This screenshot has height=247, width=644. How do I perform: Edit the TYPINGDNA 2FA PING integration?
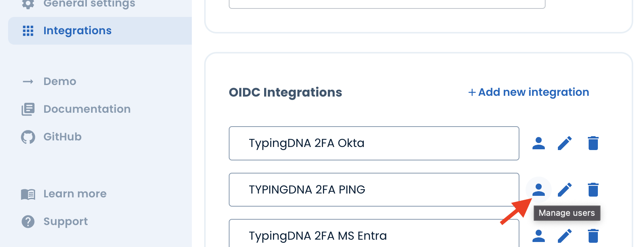[565, 190]
